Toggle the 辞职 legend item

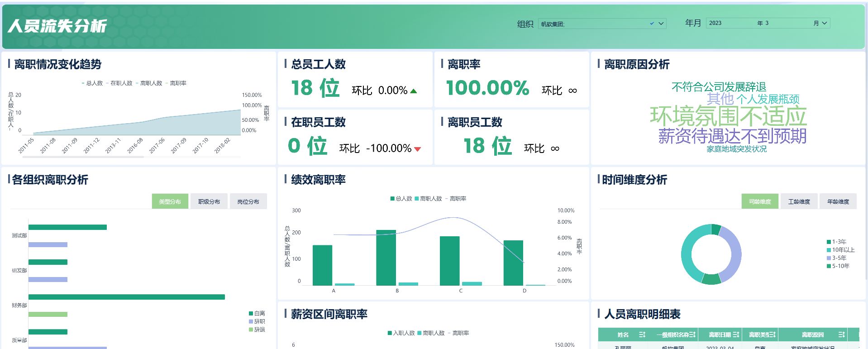(257, 321)
